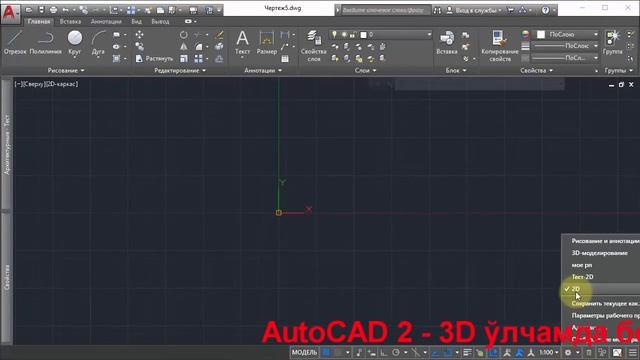
Task: Select the Отрезок line tool
Action: tap(15, 42)
